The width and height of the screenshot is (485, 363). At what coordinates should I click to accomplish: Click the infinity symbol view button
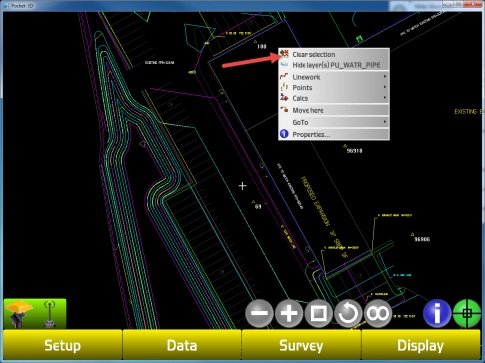click(378, 313)
